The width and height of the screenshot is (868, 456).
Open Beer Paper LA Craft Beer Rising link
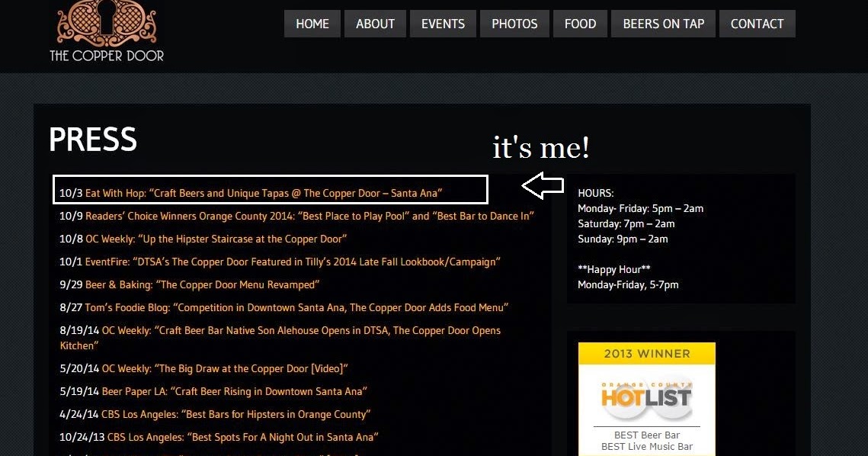point(234,391)
